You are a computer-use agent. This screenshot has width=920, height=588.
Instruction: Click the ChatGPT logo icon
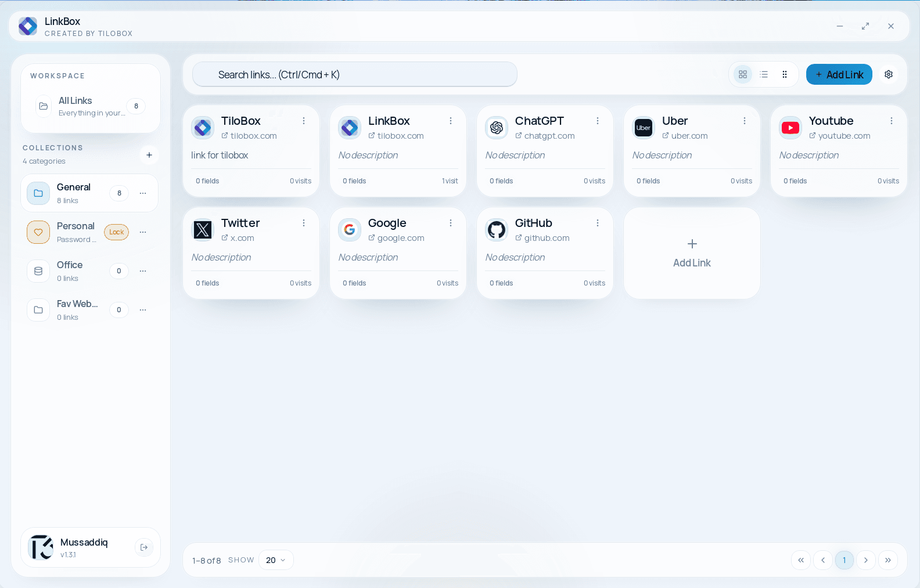click(497, 128)
